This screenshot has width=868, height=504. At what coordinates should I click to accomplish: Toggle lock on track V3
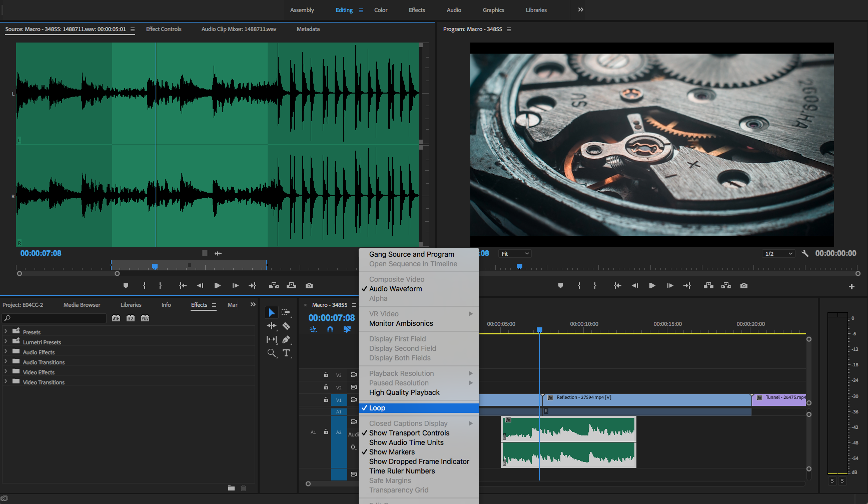click(326, 375)
